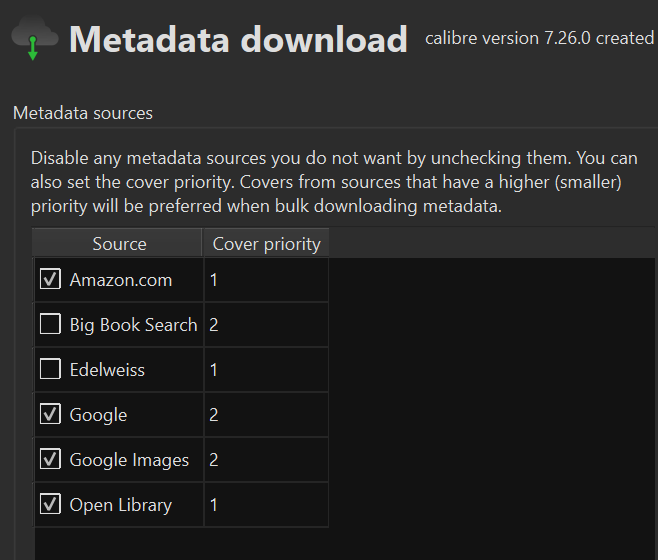The width and height of the screenshot is (658, 560).
Task: Disable the Google Images checkbox
Action: click(50, 459)
